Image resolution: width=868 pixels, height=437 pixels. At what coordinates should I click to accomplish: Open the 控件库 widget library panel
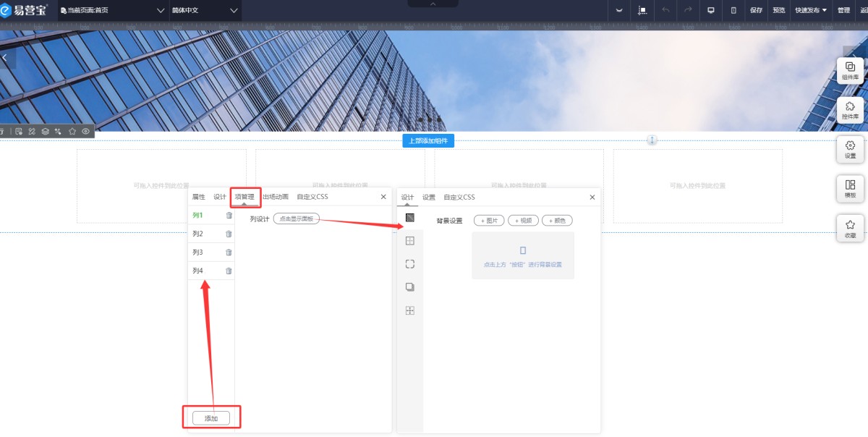850,110
